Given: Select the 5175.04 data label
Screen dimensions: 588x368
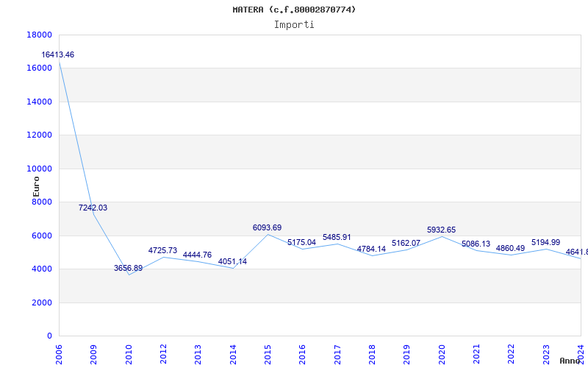Looking at the screenshot, I should click(x=302, y=242).
